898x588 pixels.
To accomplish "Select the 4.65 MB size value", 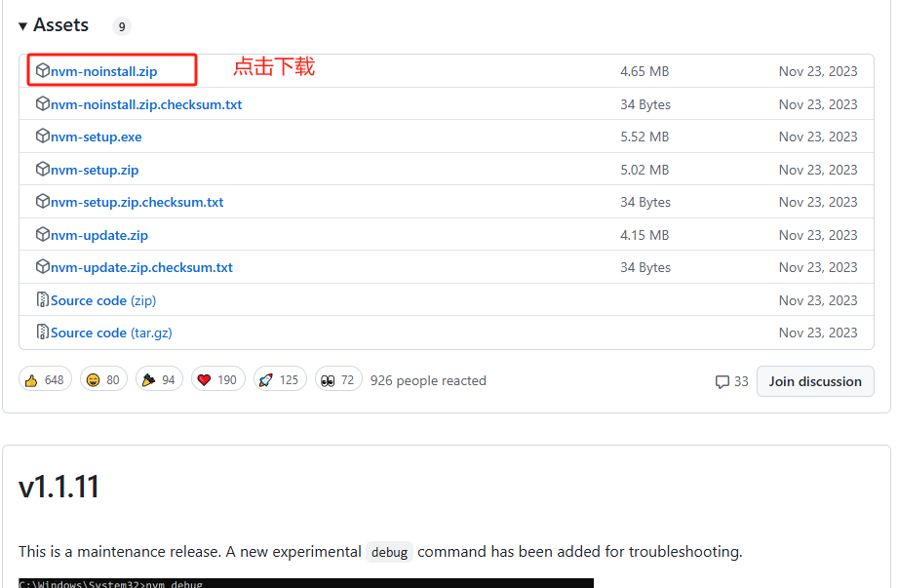I will click(x=644, y=71).
